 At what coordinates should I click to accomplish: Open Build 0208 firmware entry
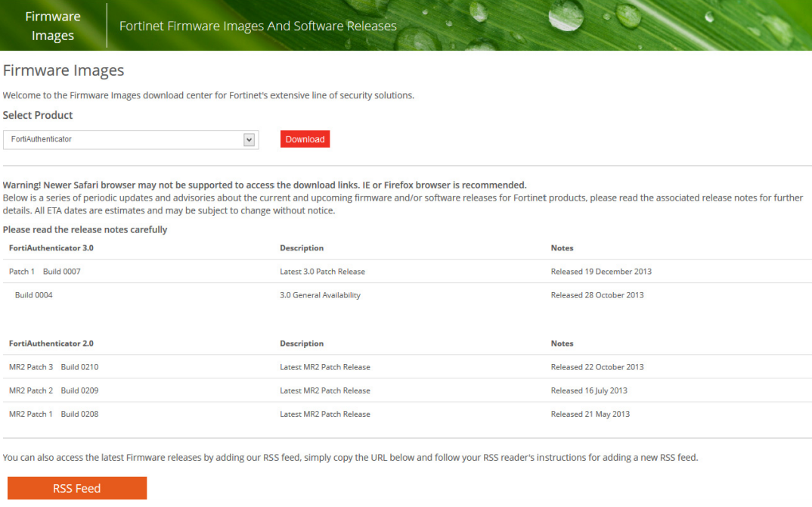click(79, 414)
